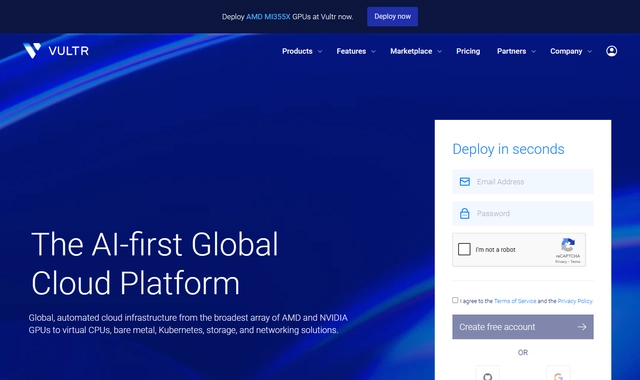Open the Privacy Policy link
The height and width of the screenshot is (380, 640).
coord(575,301)
